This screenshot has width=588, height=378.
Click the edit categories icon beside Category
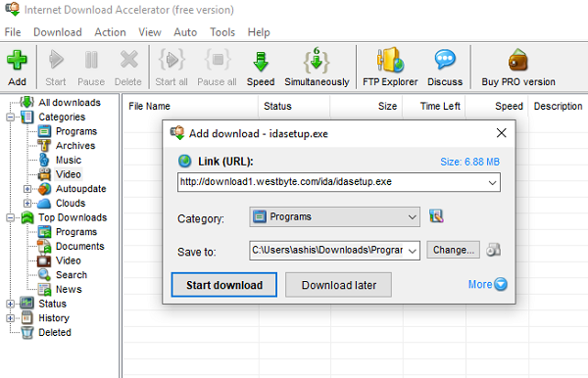point(436,216)
